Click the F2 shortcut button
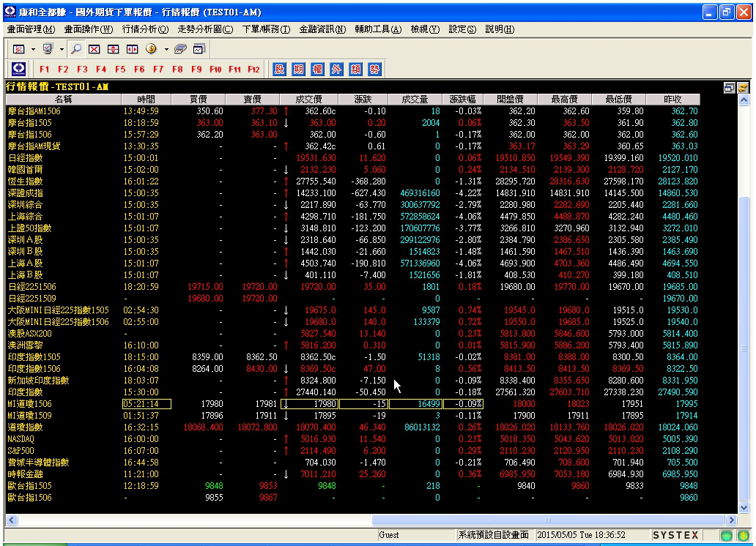 (63, 70)
